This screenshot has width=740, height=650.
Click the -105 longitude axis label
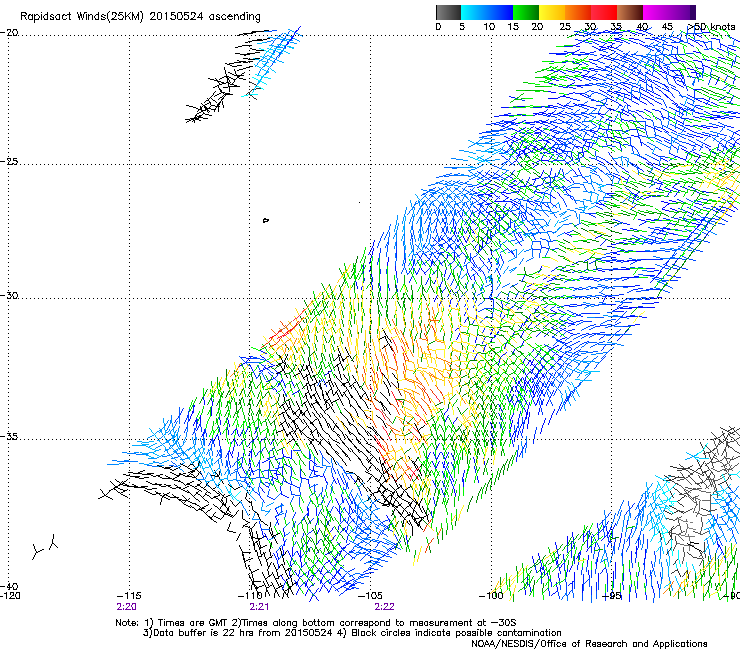370,596
